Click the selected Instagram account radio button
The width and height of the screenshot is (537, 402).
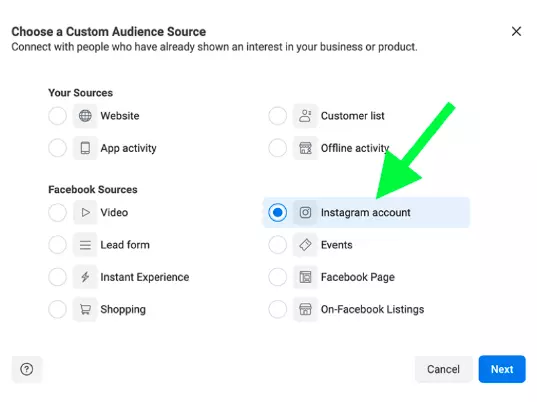(x=277, y=212)
